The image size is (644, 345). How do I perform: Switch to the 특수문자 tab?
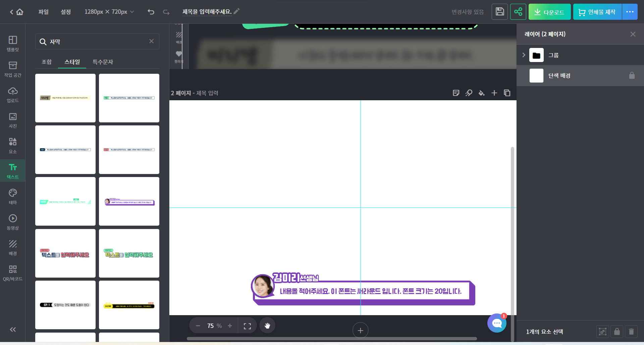[103, 62]
